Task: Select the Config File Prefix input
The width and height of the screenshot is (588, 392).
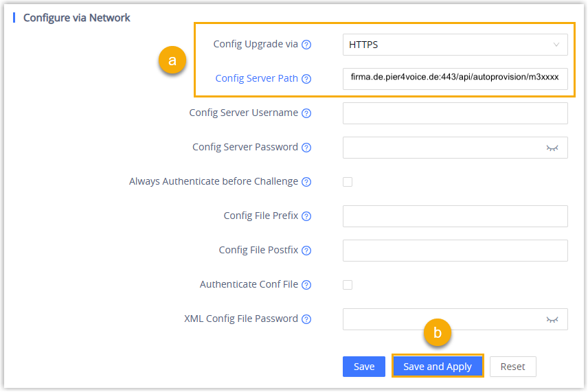Action: pyautogui.click(x=455, y=216)
